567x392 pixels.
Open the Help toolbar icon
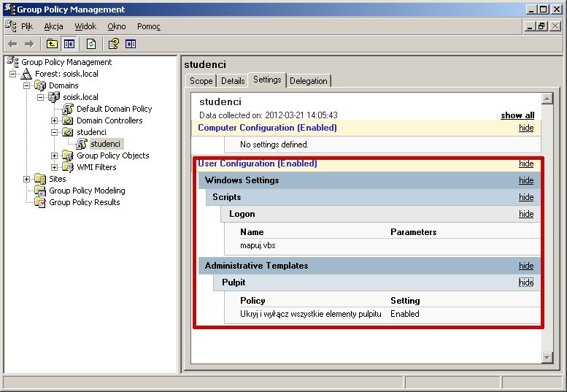coord(114,44)
